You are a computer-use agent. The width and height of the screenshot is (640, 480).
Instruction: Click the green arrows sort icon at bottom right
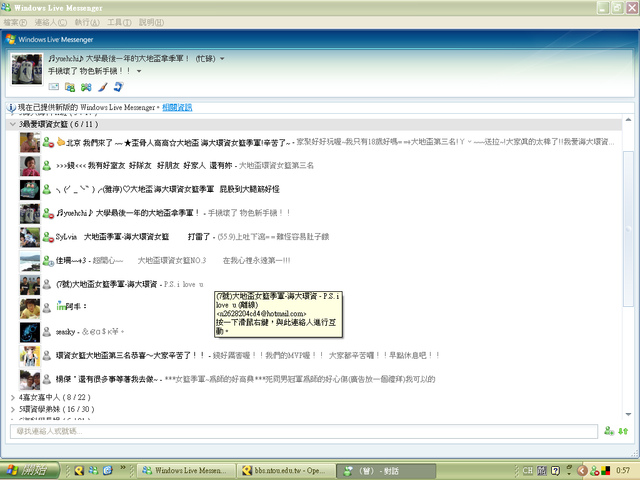point(623,431)
